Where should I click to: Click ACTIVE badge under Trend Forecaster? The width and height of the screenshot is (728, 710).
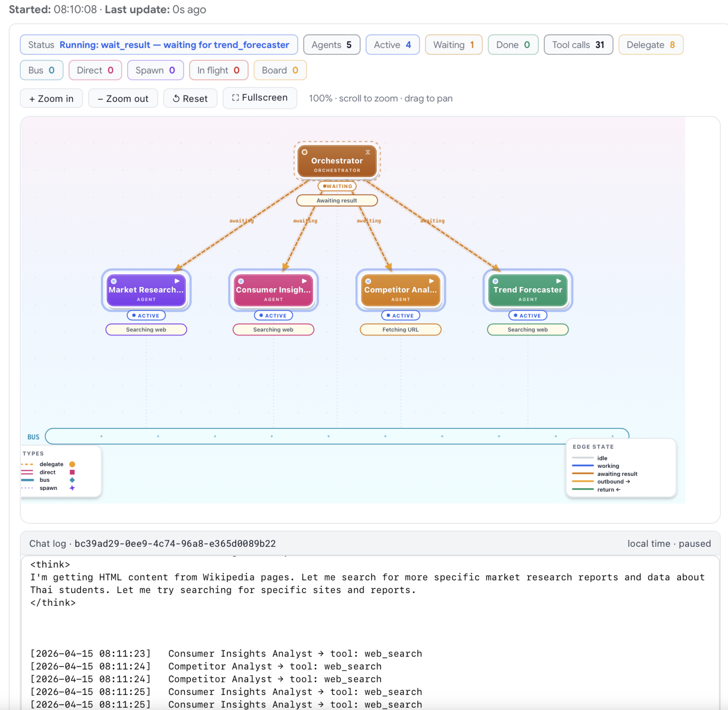(528, 316)
